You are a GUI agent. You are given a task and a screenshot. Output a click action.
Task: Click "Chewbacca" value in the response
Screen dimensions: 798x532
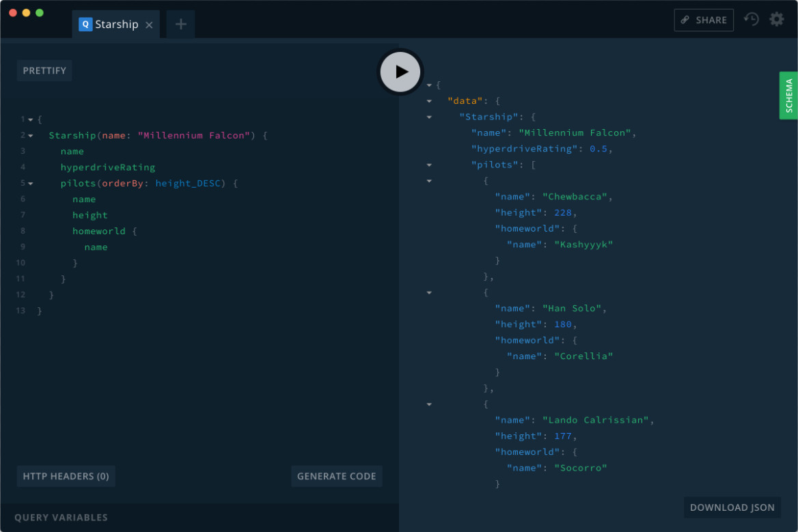575,196
